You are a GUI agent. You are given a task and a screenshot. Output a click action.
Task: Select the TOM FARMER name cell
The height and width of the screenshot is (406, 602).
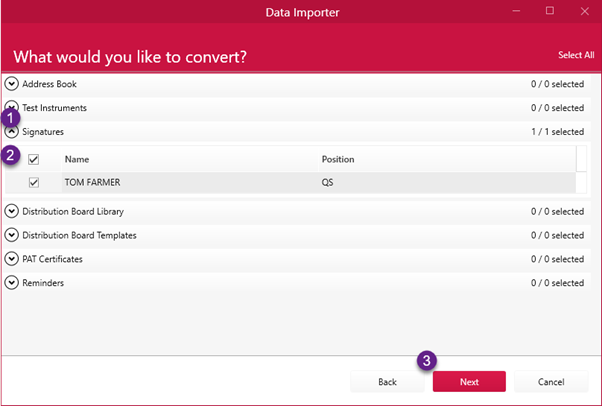tap(190, 182)
